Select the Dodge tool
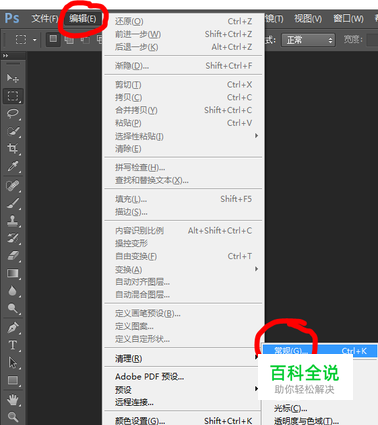Screen dimensions: 378x425 click(x=13, y=308)
